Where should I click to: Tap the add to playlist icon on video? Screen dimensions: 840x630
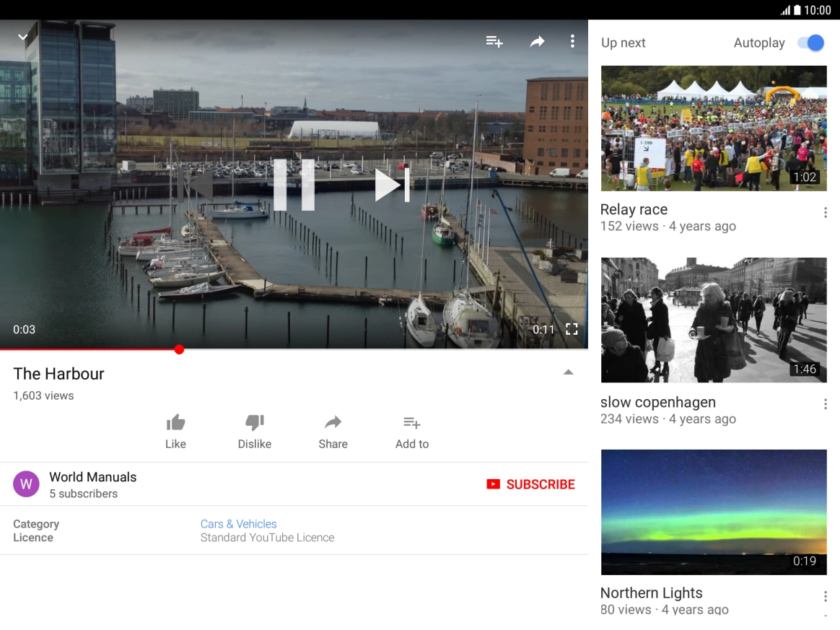click(x=494, y=42)
